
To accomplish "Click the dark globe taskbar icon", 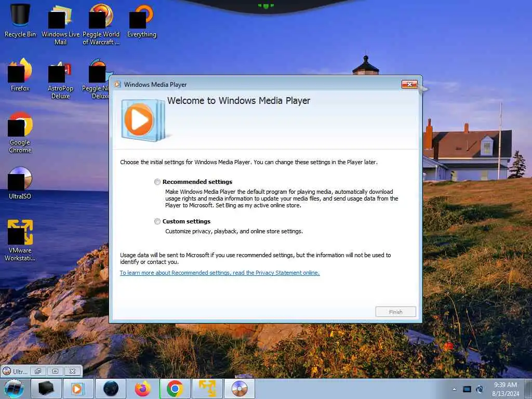I will click(111, 389).
